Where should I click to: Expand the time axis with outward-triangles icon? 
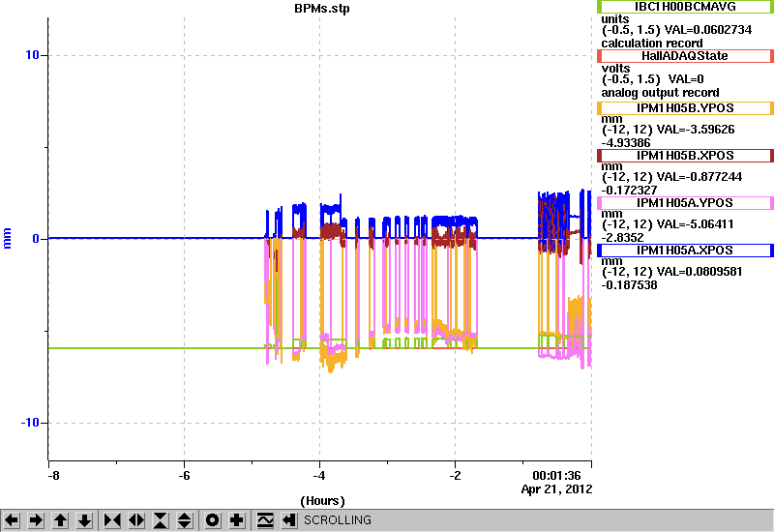pos(136,520)
